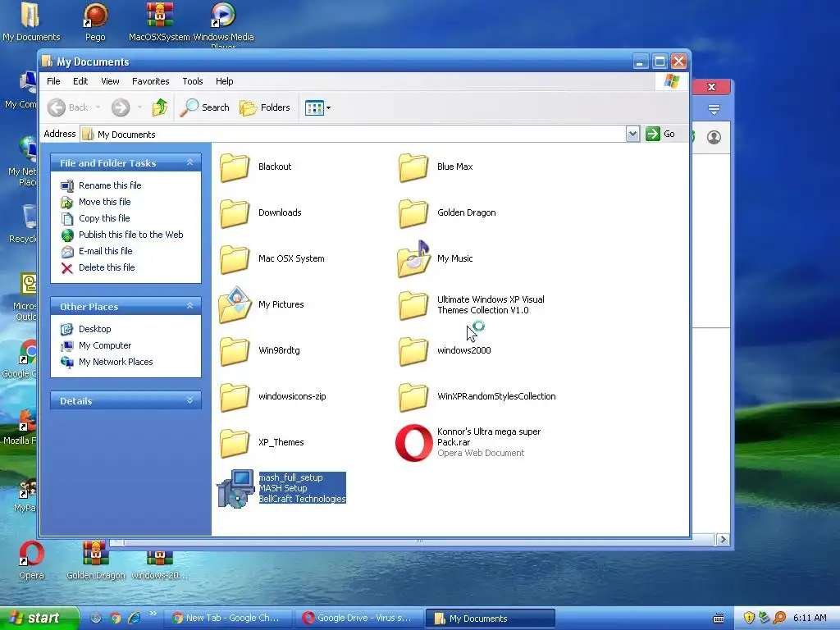This screenshot has height=630, width=840.
Task: Select My Documents desktop icon
Action: [x=31, y=22]
